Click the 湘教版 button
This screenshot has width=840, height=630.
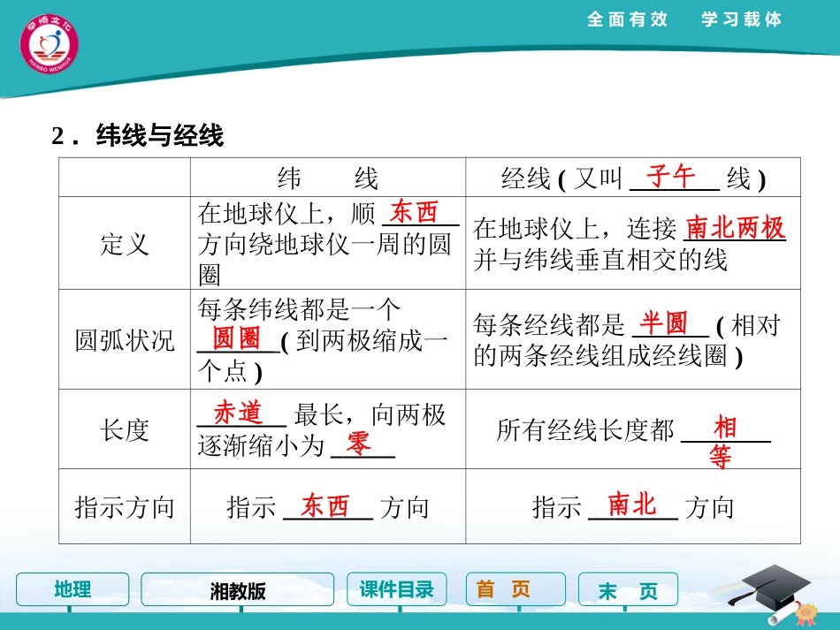tap(237, 589)
